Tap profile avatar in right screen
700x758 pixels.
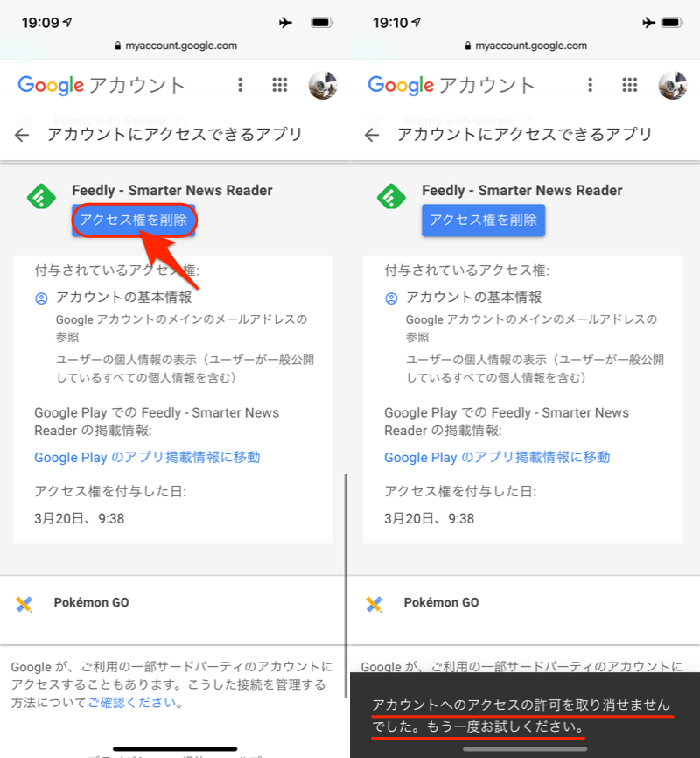pos(673,85)
